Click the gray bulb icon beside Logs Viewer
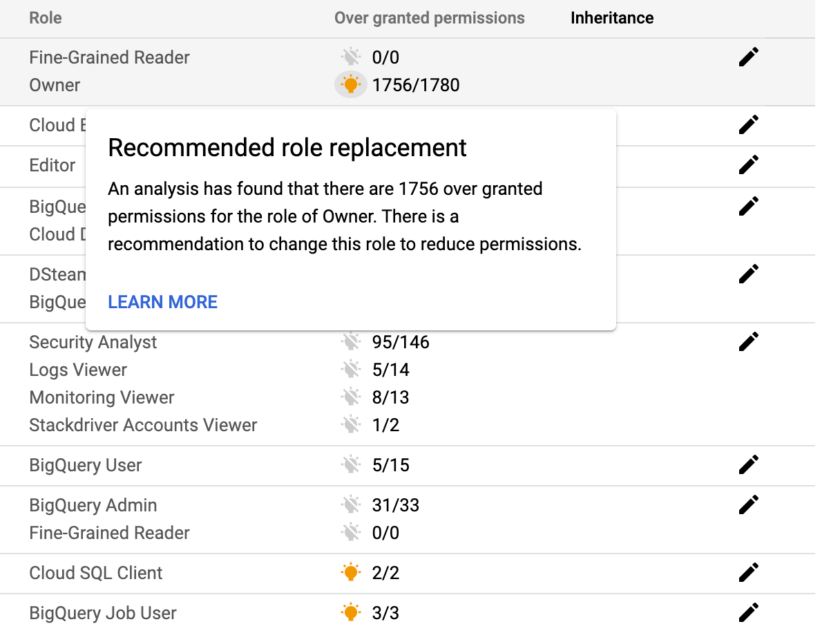This screenshot has width=840, height=633. [x=351, y=369]
